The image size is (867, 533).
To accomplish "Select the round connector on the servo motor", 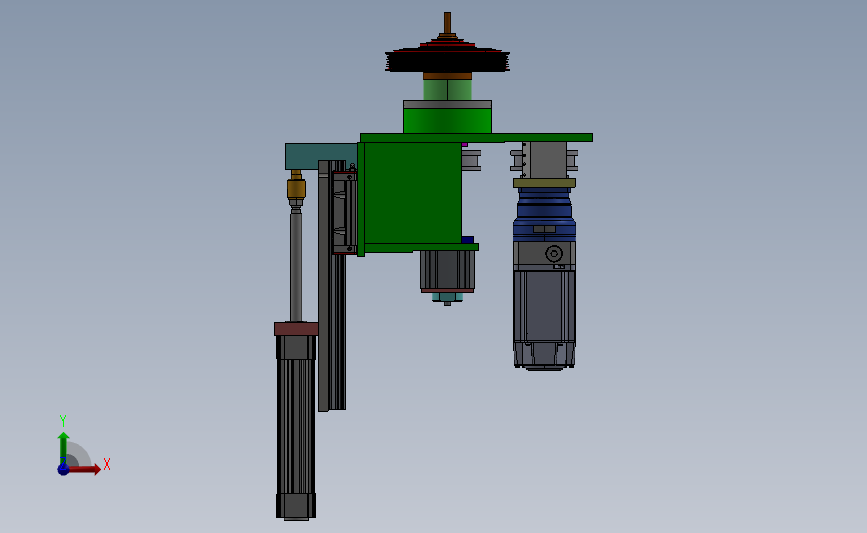I will click(x=553, y=254).
